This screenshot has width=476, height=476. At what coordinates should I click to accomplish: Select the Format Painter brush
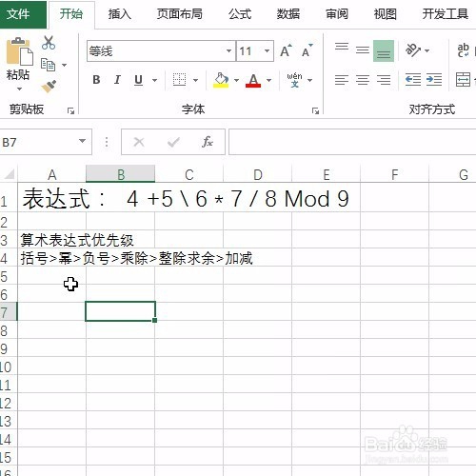click(x=49, y=86)
